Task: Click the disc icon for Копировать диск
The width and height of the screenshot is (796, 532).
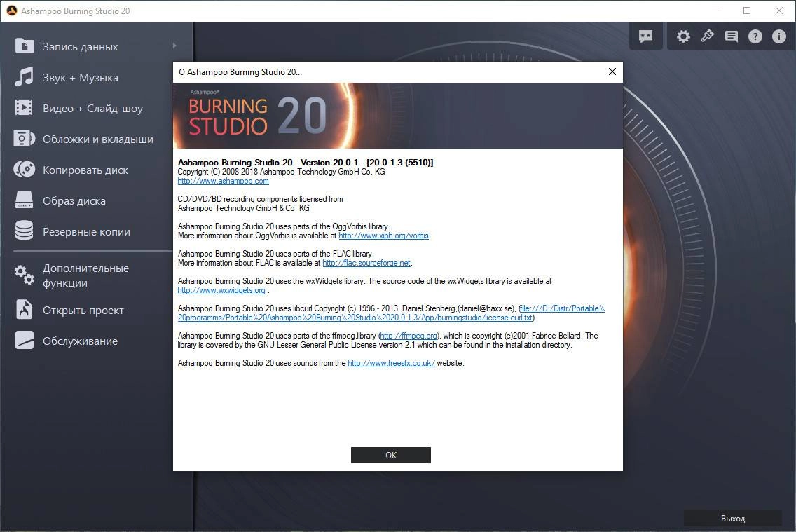Action: click(x=24, y=170)
